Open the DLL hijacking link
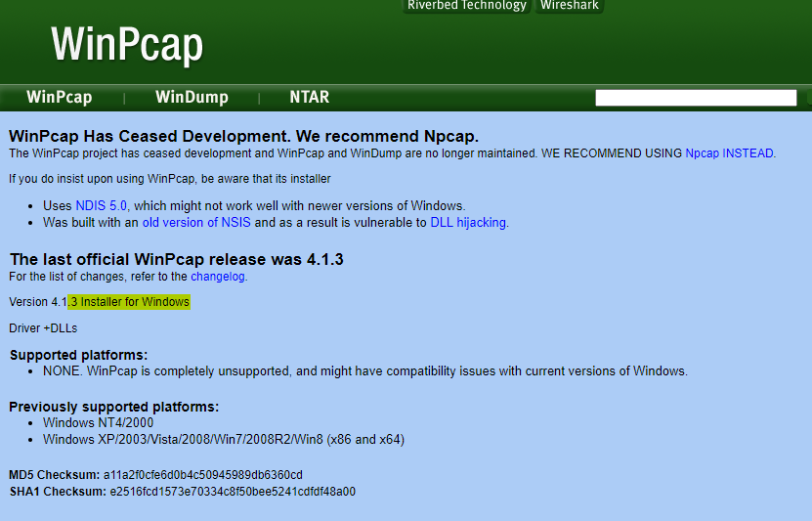The image size is (812, 521). [x=468, y=222]
